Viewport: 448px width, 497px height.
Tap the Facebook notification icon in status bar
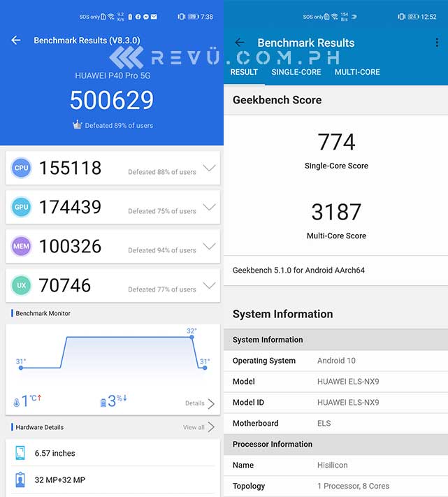138,17
